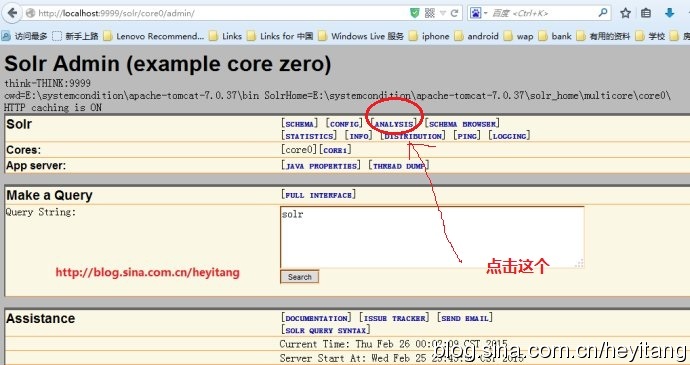The height and width of the screenshot is (365, 690).
Task: Open the bookmarks list icon
Action: 646,13
